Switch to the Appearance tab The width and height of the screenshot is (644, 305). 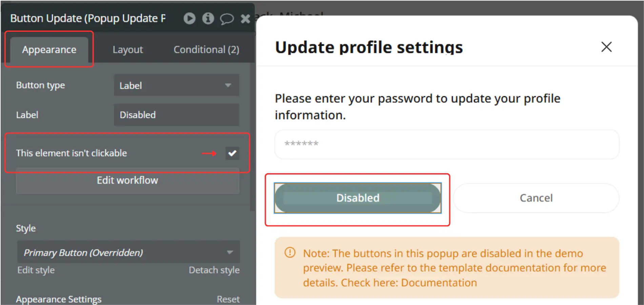[49, 50]
